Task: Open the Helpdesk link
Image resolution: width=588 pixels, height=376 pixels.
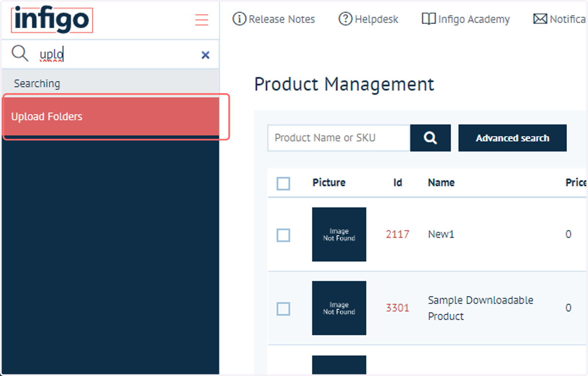Action: (376, 19)
